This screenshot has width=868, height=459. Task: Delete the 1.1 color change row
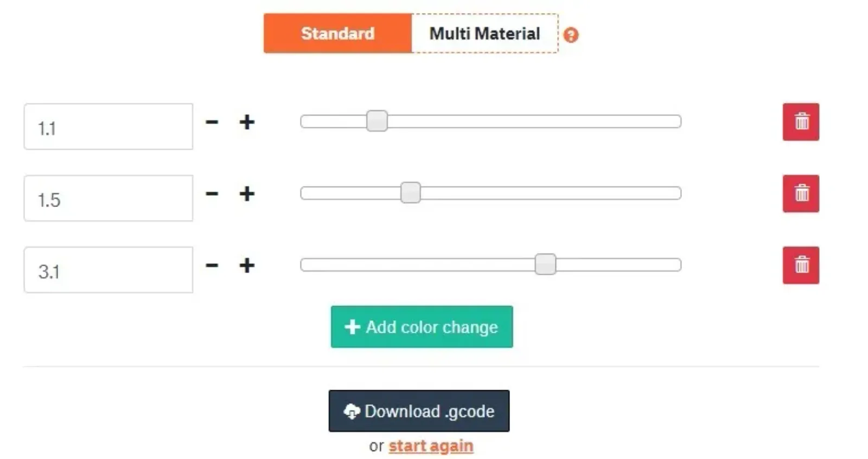point(801,122)
